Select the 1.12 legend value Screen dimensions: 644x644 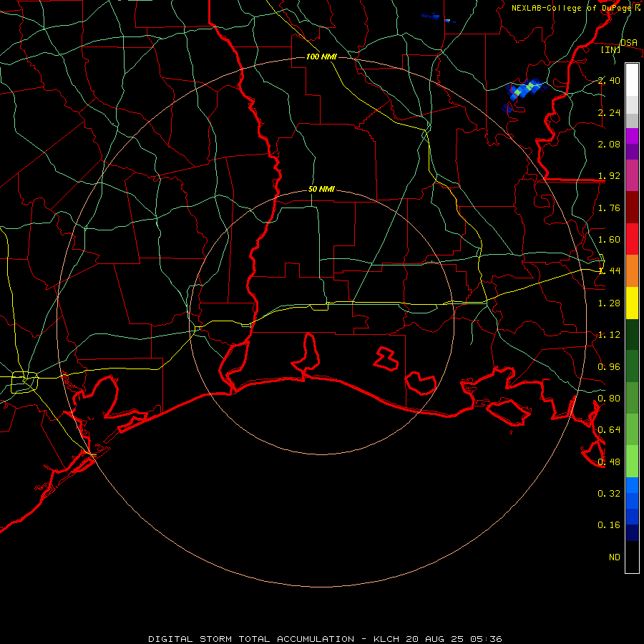pos(609,335)
